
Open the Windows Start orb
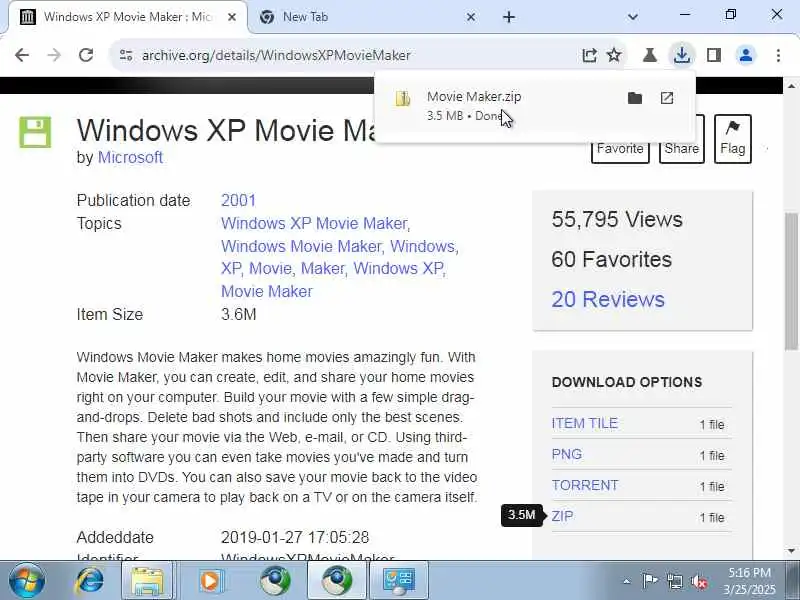point(27,581)
